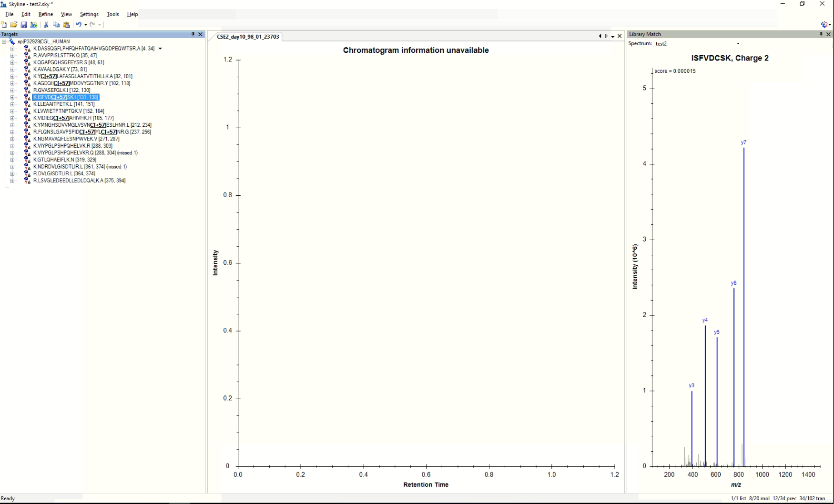
Task: Open the Spectrum test2 dropdown
Action: [738, 44]
